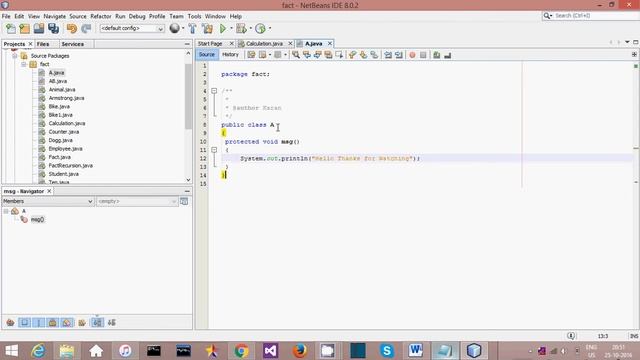Viewport: 640px width, 360px height.
Task: Open the Tools menu
Action: point(194,16)
